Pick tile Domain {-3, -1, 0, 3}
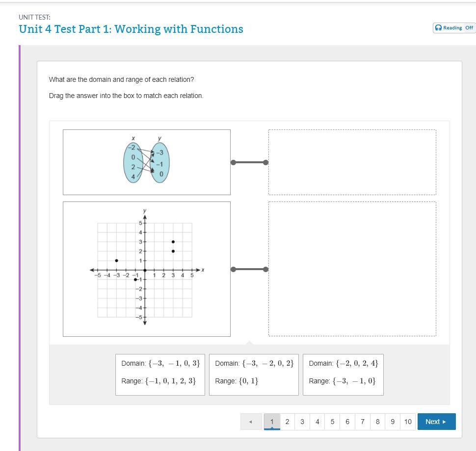Viewport: 476px width, 451px height. tap(160, 375)
